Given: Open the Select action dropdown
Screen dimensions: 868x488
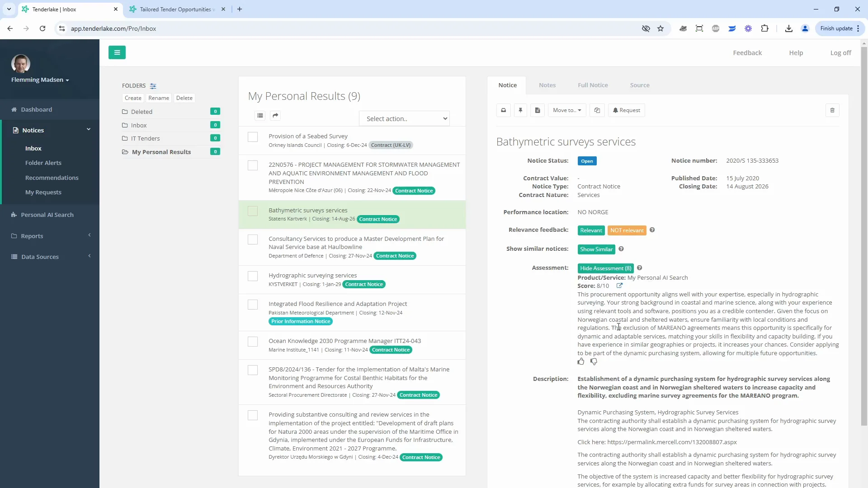Looking at the screenshot, I should pos(404,119).
